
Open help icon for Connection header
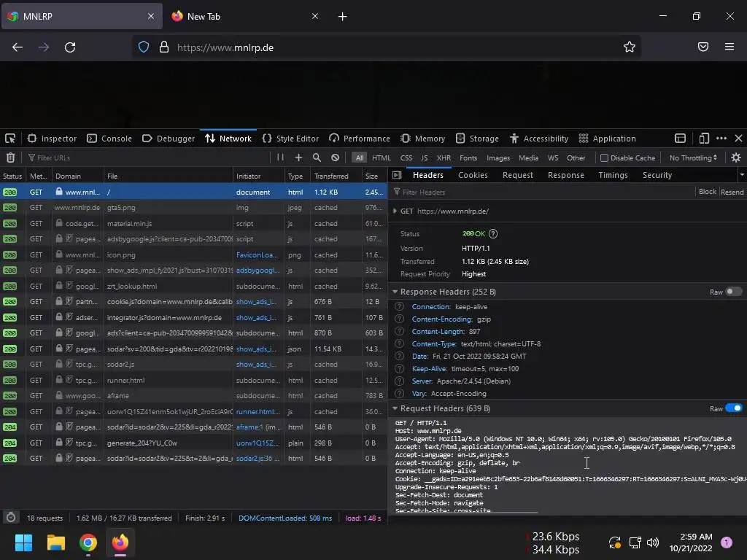400,307
